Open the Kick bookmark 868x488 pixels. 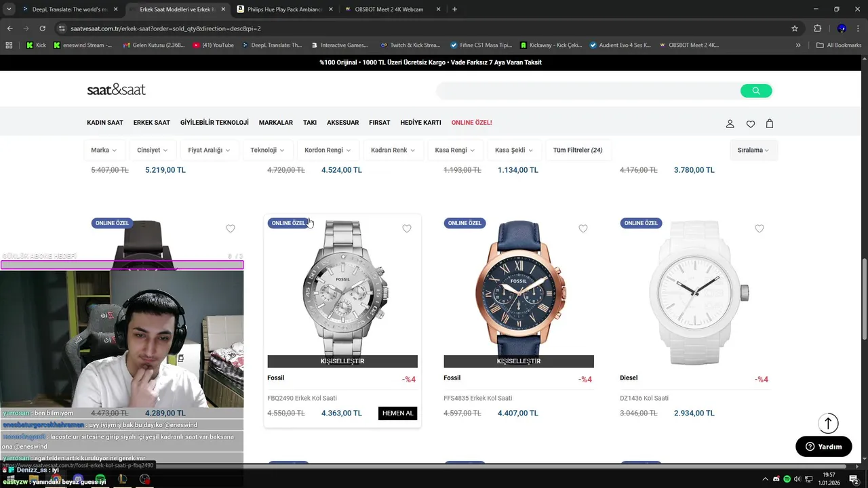click(x=37, y=45)
